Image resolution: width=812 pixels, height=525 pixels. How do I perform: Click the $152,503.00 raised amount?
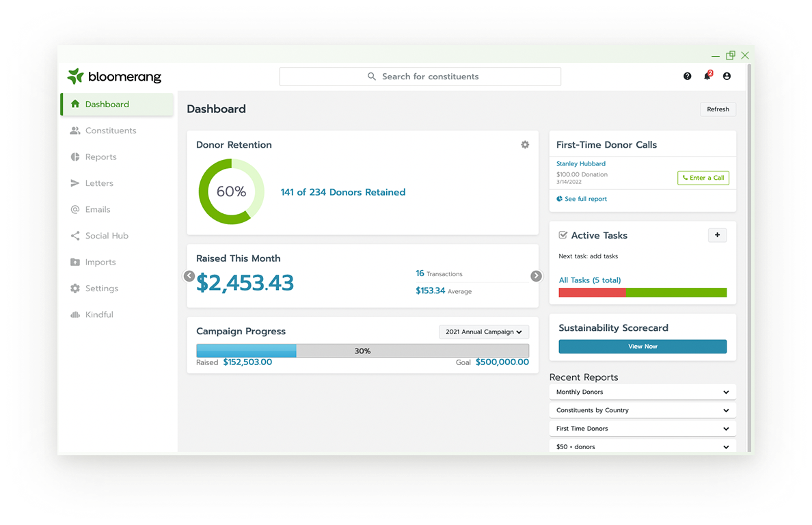click(247, 362)
